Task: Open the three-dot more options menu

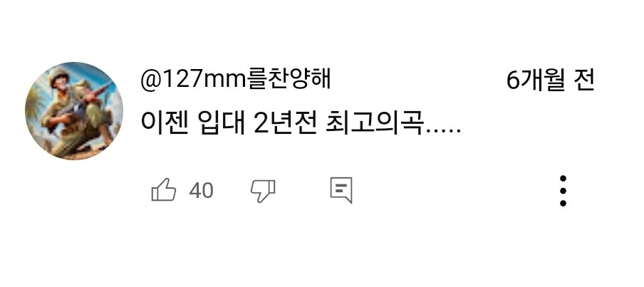Action: click(x=563, y=191)
